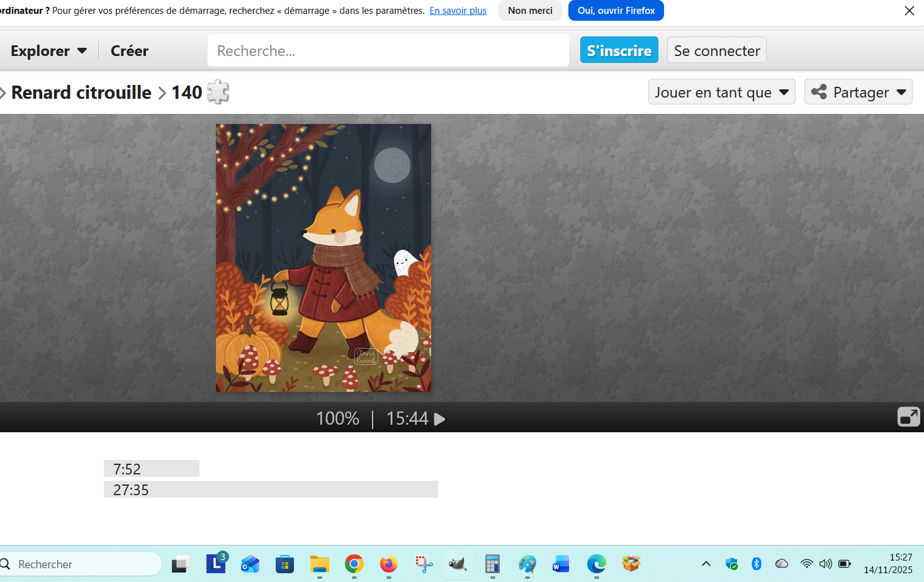Click the 100% completion indicator
Viewport: 924px width, 582px height.
pyautogui.click(x=338, y=418)
